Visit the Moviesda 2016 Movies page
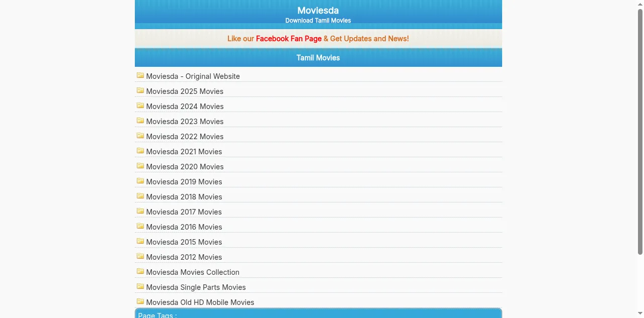 [x=184, y=227]
